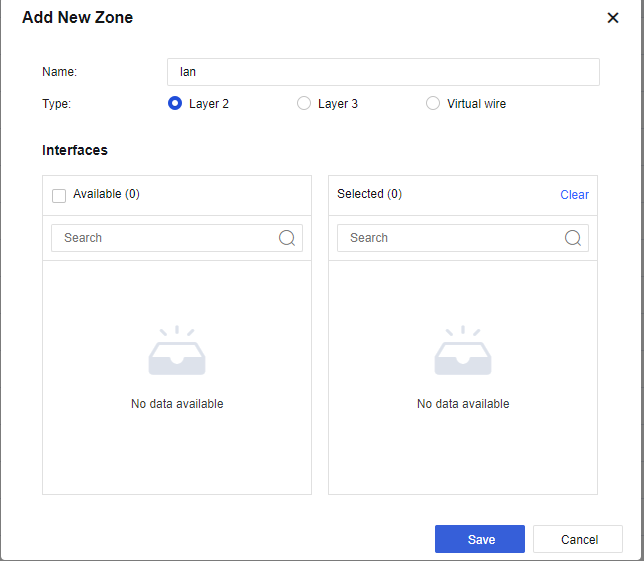
Task: Click magnifier icon in Selected search
Action: [x=573, y=238]
